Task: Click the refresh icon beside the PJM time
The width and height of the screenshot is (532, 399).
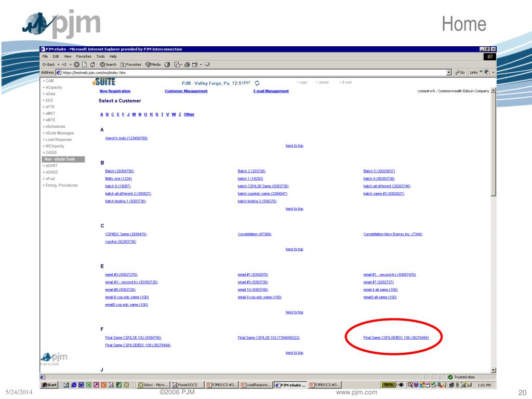Action: point(257,83)
